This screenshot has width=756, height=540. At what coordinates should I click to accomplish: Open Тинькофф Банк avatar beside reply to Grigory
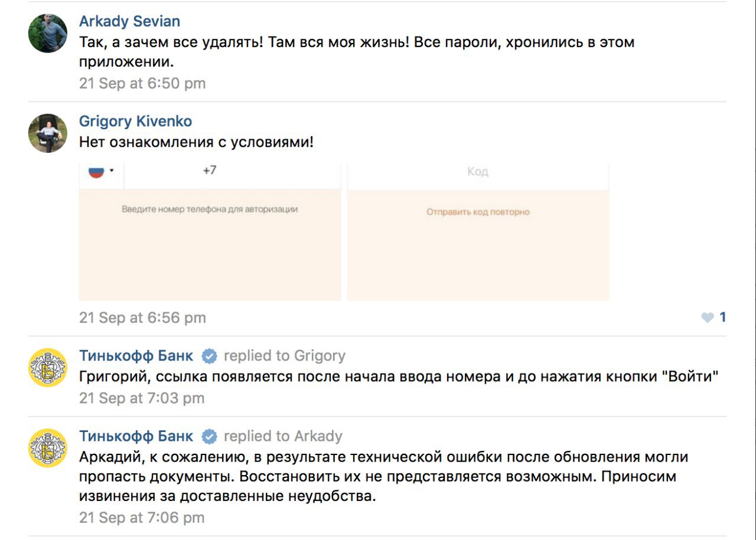pos(48,368)
